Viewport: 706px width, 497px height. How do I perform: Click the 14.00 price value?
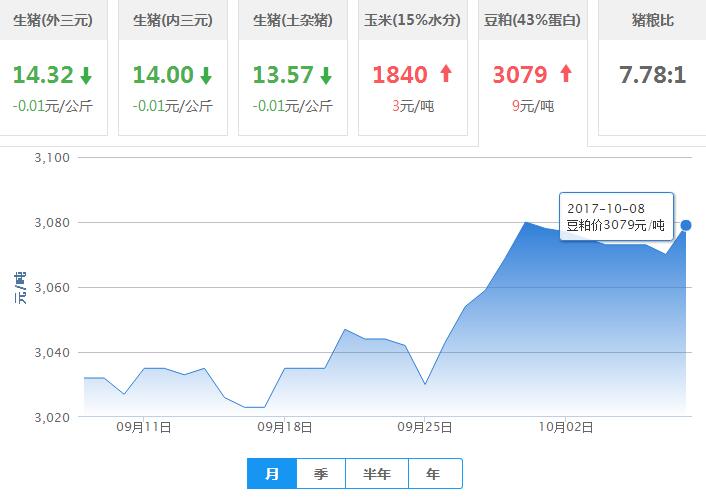pos(163,75)
